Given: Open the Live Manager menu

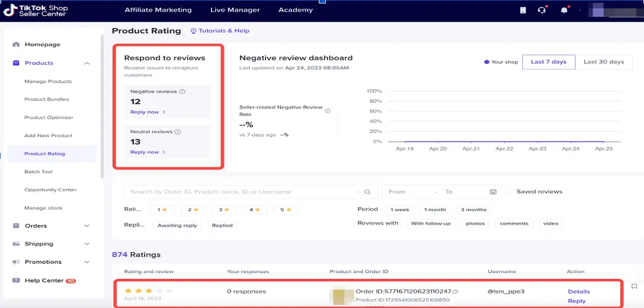Looking at the screenshot, I should pos(235,10).
